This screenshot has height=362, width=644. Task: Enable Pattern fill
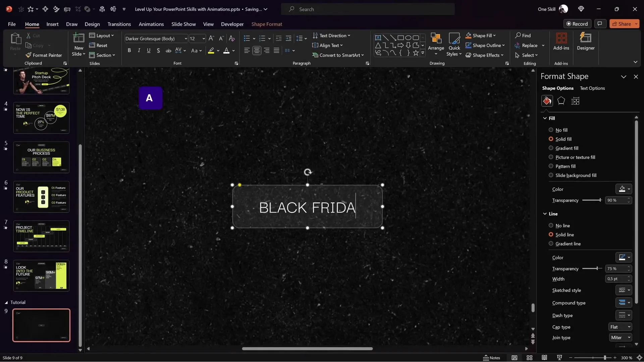pos(550,166)
